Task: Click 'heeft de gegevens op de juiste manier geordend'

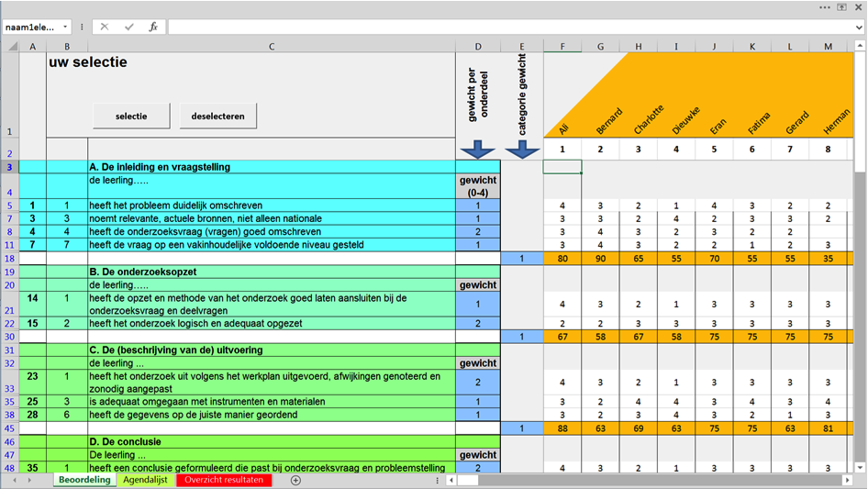Action: [x=272, y=415]
